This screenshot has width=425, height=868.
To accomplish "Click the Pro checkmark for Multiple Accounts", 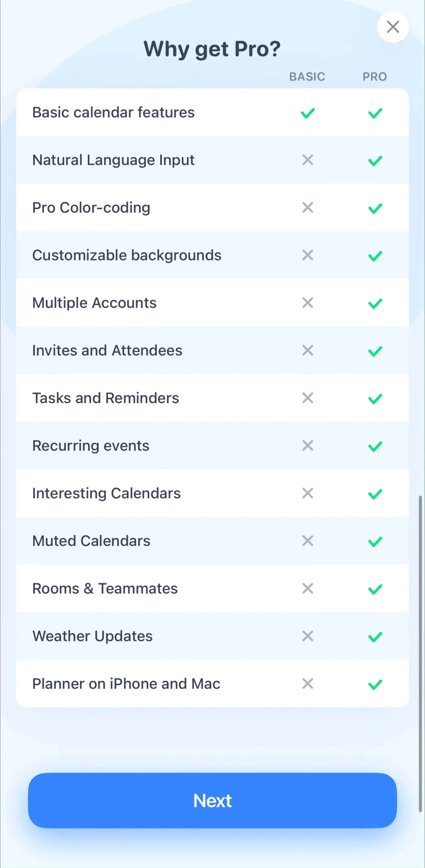I will [375, 304].
